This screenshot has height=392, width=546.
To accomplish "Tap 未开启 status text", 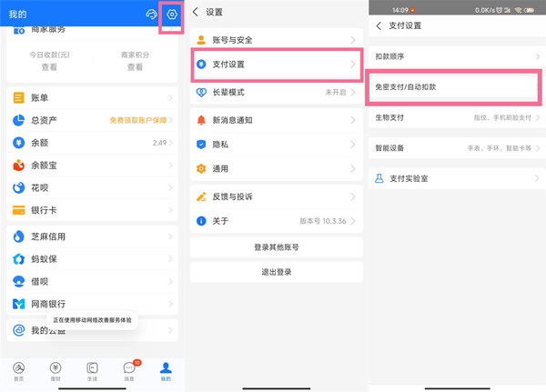I will tap(336, 92).
